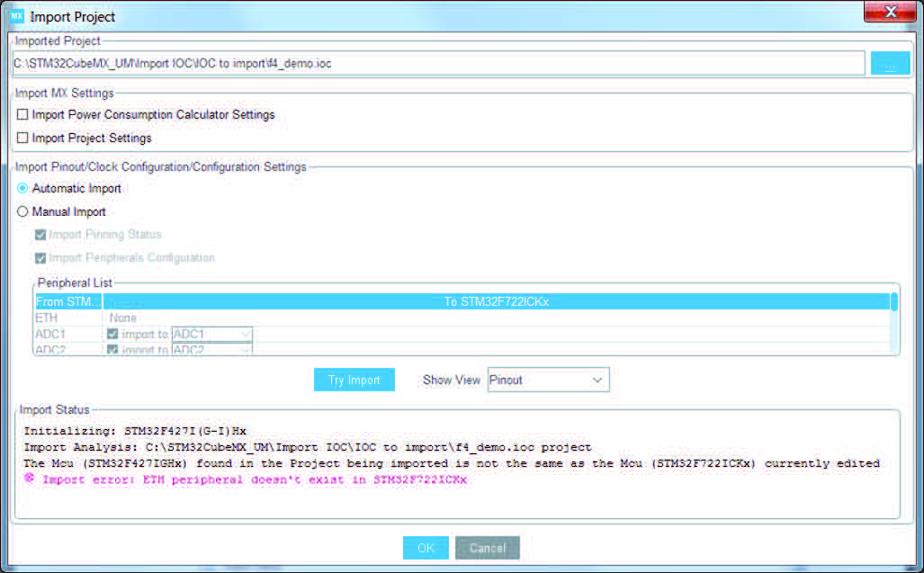Image resolution: width=924 pixels, height=573 pixels.
Task: Open the ADC1 target peripheral dropdown
Action: point(212,334)
